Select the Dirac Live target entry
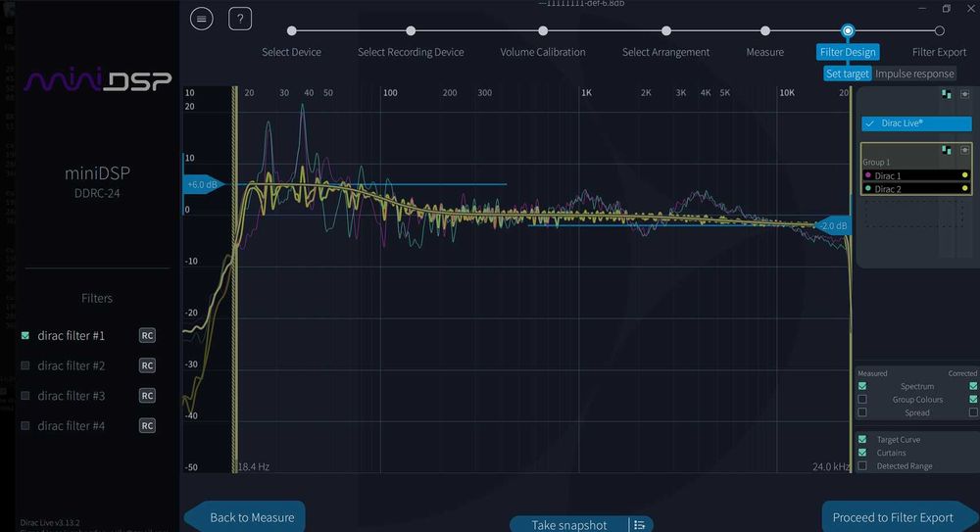 point(916,123)
